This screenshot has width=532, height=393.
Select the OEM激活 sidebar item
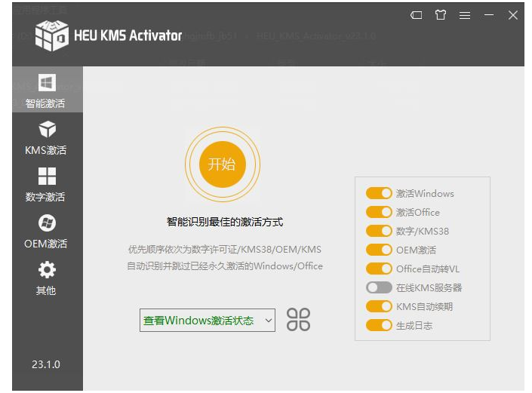[47, 231]
